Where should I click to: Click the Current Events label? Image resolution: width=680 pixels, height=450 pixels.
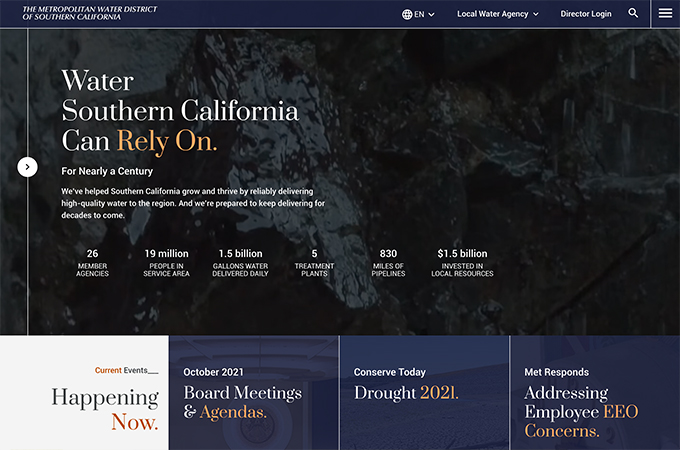point(127,371)
